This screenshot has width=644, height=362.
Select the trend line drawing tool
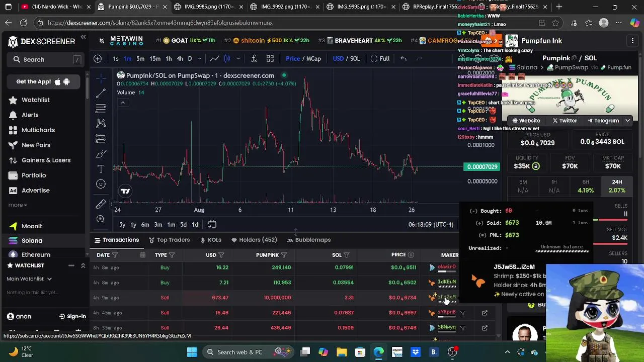tap(101, 93)
